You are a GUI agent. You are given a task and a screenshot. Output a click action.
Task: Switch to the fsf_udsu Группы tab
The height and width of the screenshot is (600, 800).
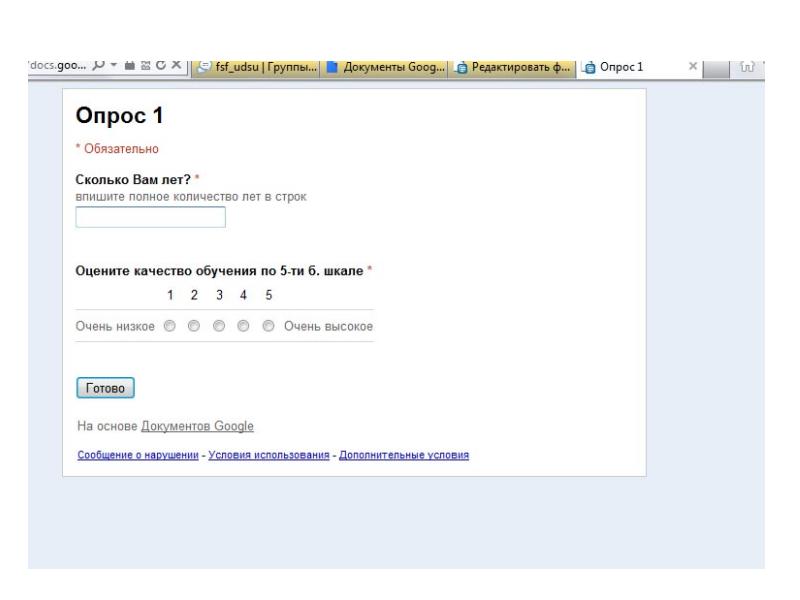256,67
